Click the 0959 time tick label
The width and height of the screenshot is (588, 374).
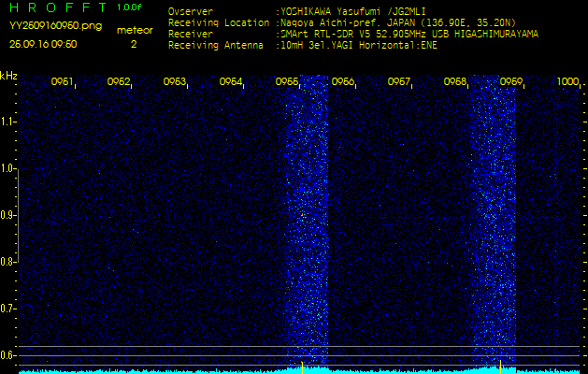[x=511, y=81]
